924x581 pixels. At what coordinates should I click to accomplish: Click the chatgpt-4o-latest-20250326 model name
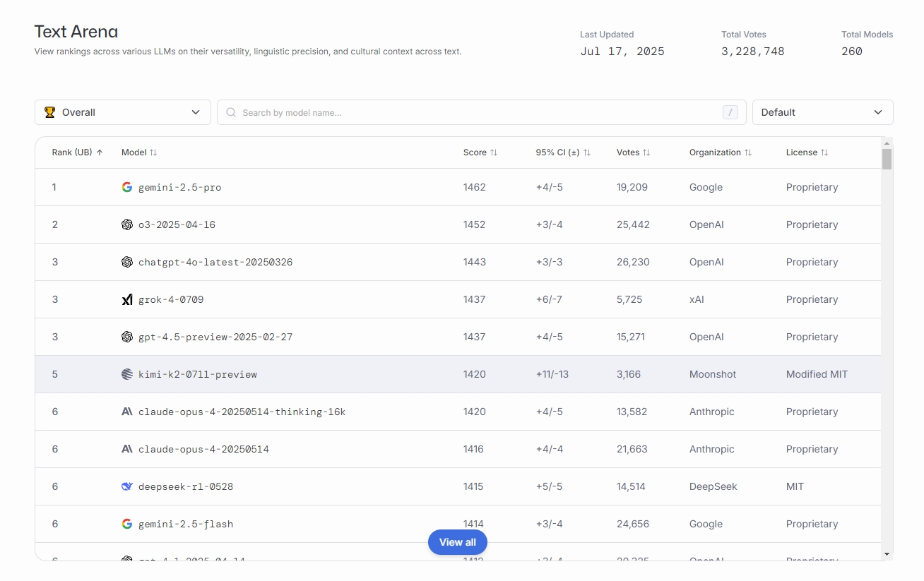click(215, 262)
